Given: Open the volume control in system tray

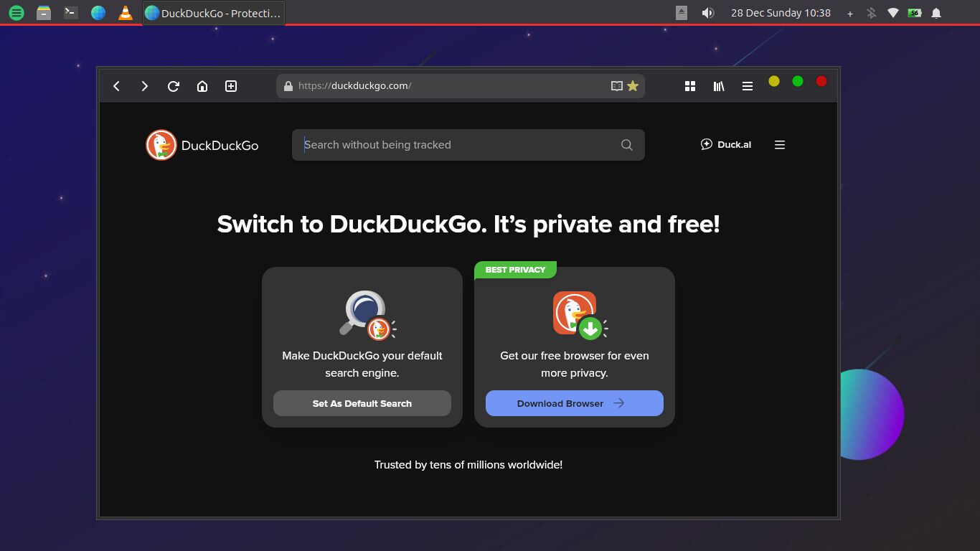Looking at the screenshot, I should [708, 13].
